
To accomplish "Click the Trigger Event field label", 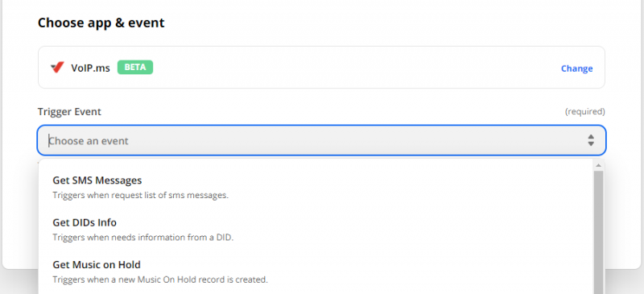I will pyautogui.click(x=69, y=111).
